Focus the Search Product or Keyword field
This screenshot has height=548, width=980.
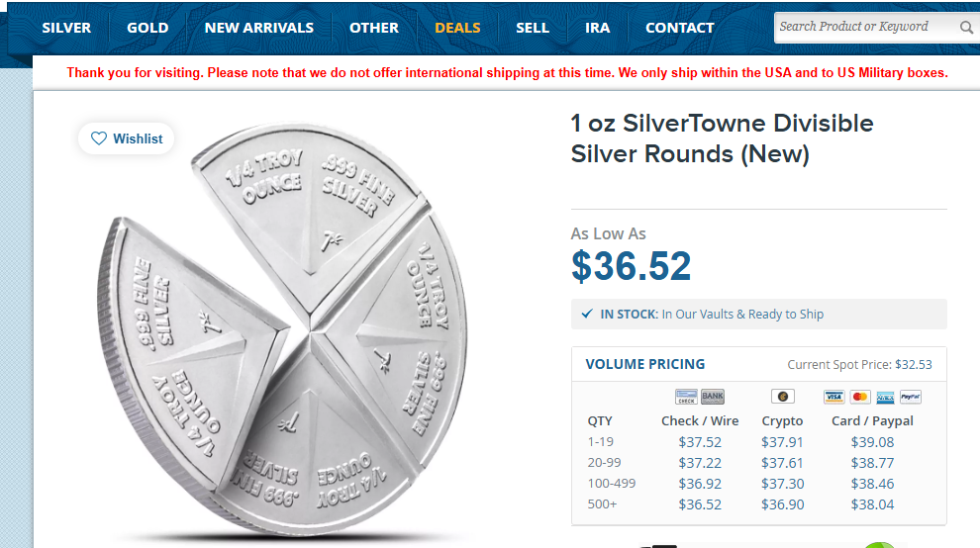click(861, 28)
